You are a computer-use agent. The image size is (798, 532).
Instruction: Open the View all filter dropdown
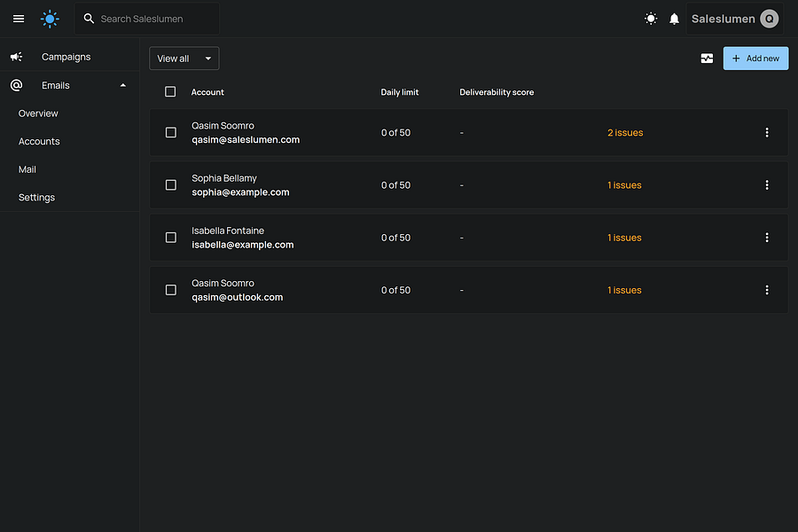pos(184,59)
